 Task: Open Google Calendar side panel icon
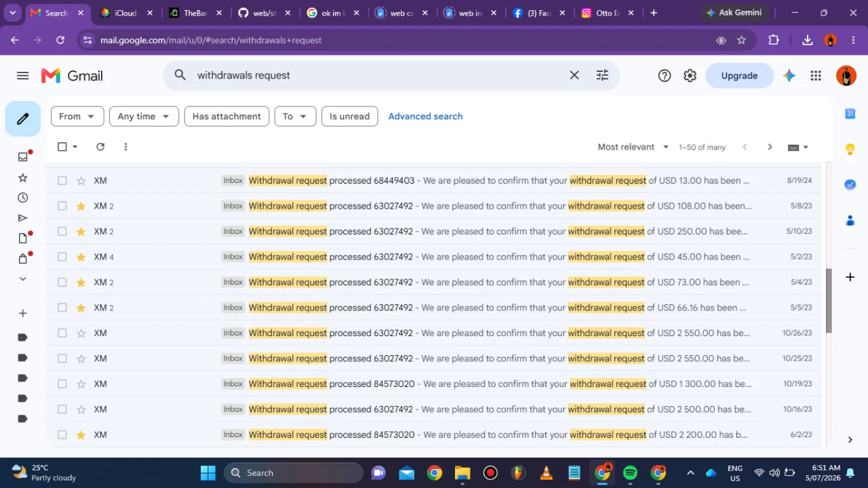(x=850, y=114)
